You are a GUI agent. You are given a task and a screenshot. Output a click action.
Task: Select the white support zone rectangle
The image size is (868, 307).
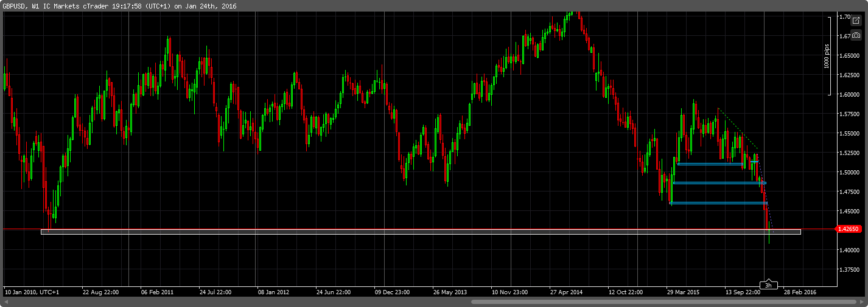pos(420,232)
